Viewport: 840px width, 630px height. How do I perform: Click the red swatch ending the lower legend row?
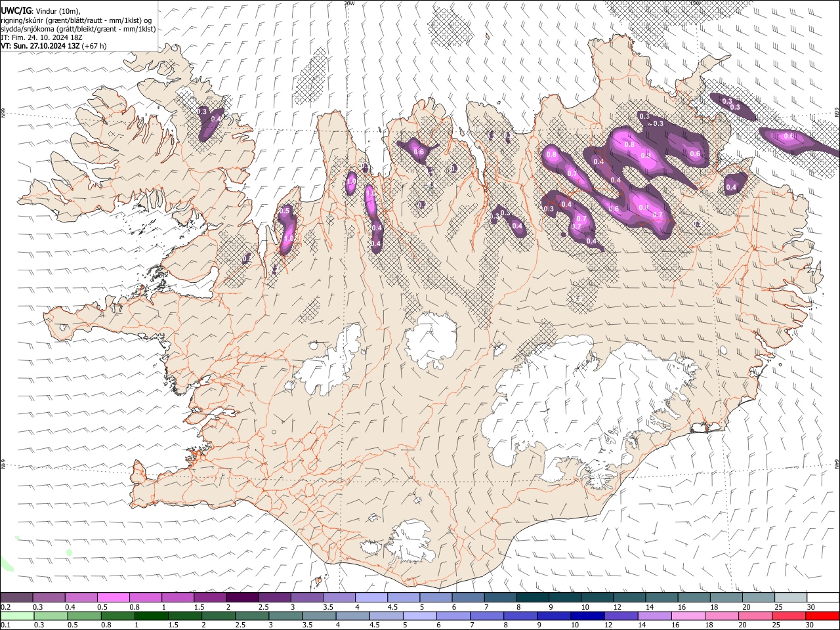(823, 616)
